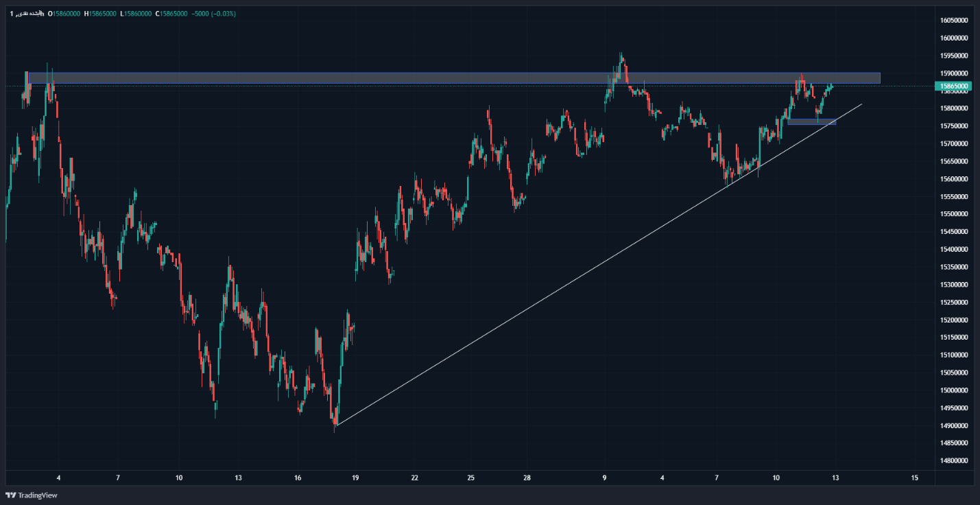Click the 15500000 price axis label
980x505 pixels.
coord(954,214)
